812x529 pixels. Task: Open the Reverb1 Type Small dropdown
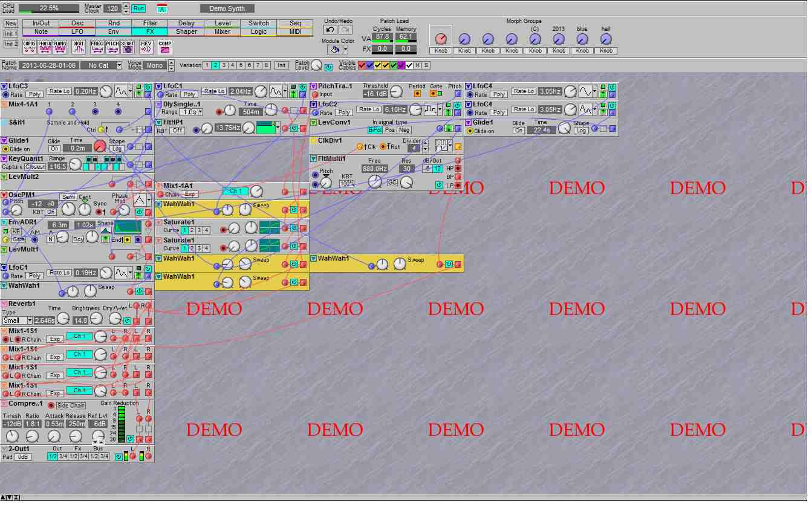(16, 320)
